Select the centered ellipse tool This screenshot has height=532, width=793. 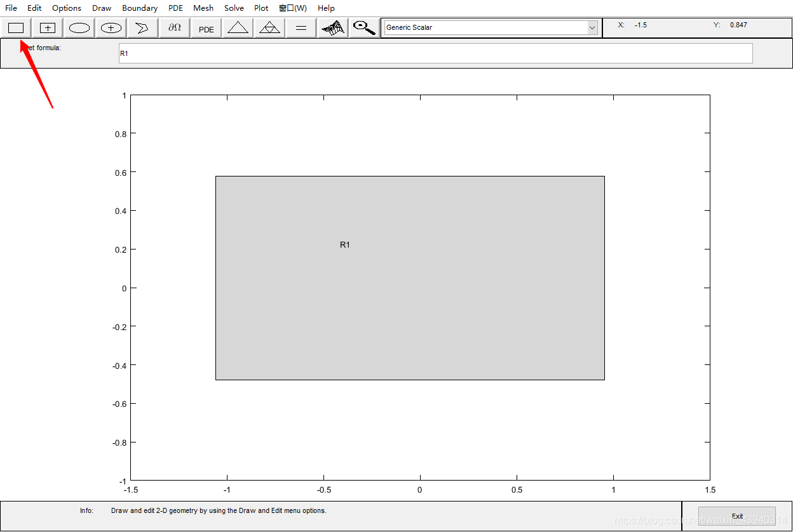(x=111, y=27)
